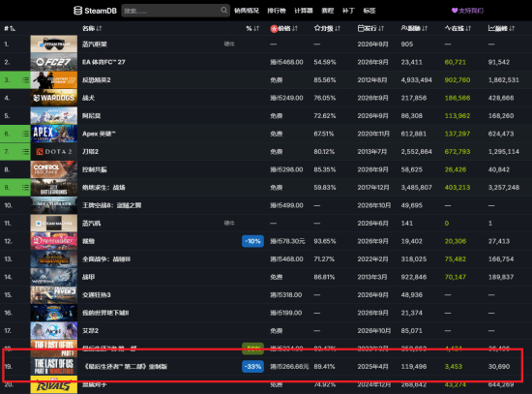
Task: Toggle the green list icon on row 3
Action: [25, 80]
